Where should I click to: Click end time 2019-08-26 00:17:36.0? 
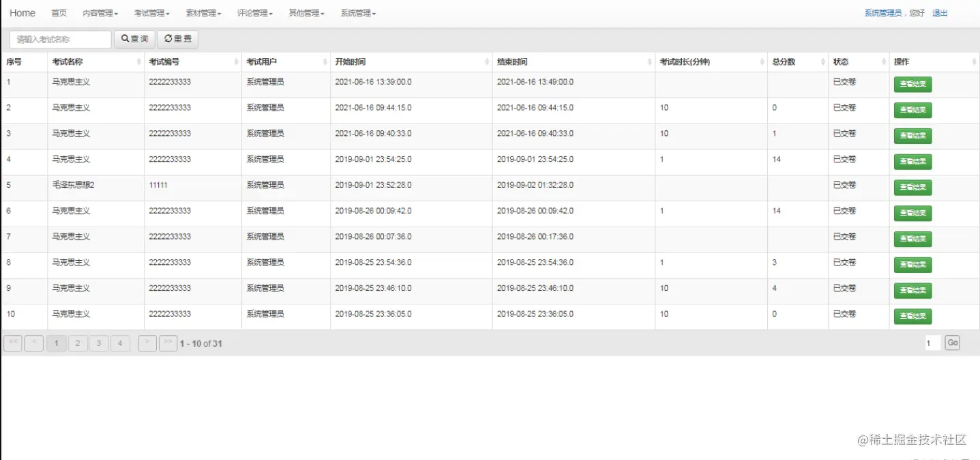[535, 237]
